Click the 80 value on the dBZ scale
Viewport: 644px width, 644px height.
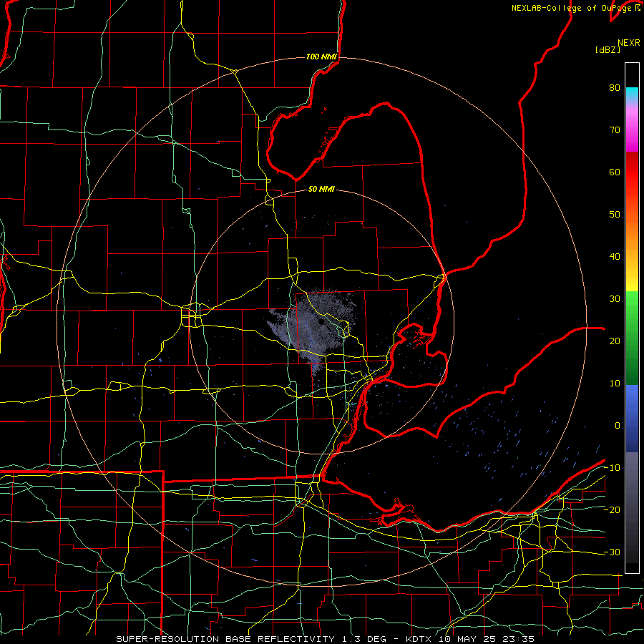click(615, 88)
